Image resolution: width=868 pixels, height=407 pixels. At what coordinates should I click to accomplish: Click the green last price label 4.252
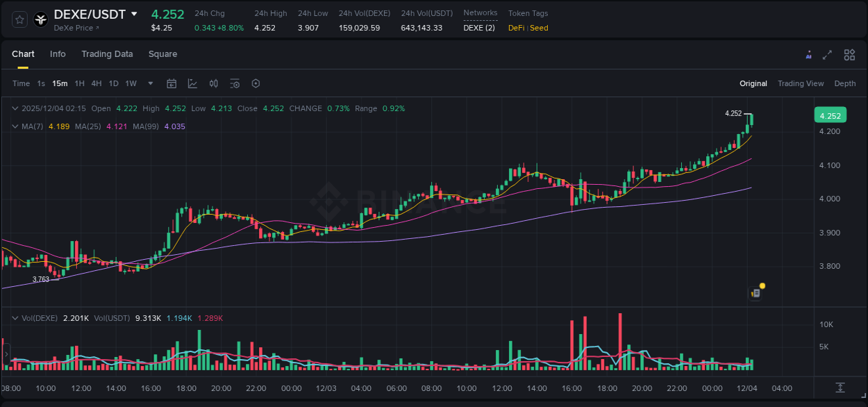click(831, 115)
